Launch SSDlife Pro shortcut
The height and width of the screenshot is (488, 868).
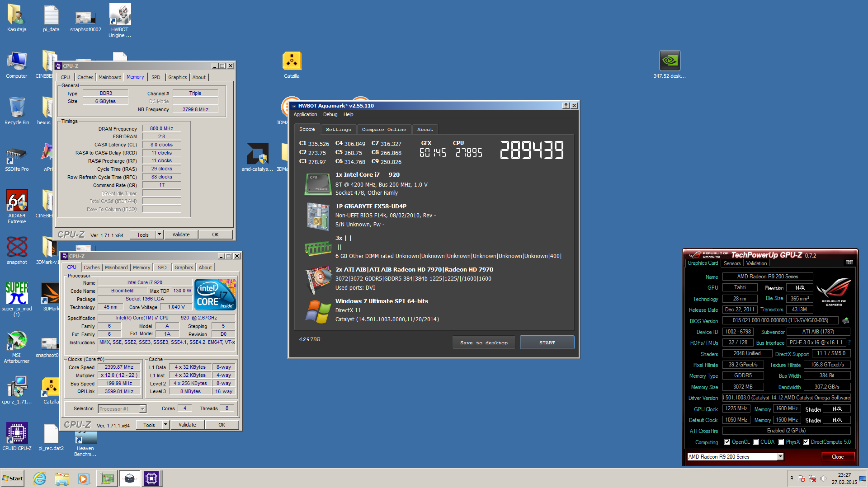(x=17, y=158)
